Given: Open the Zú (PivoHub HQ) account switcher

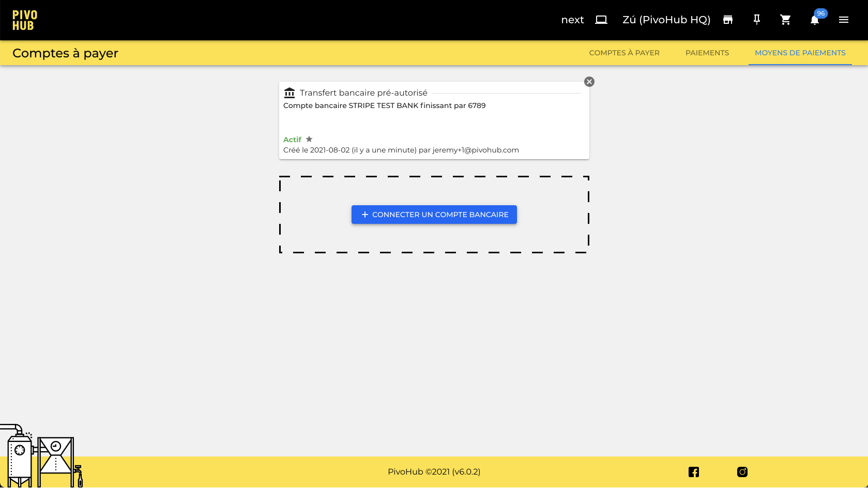Looking at the screenshot, I should [x=666, y=19].
